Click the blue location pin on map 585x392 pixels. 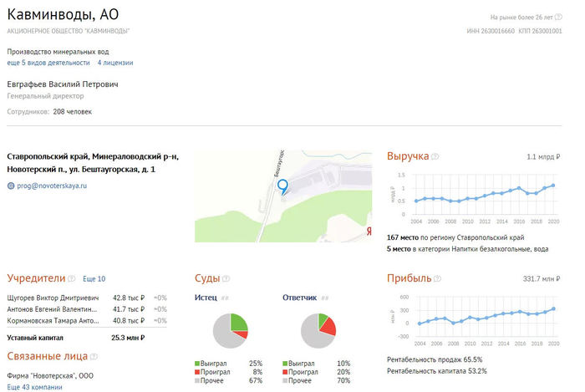tap(282, 187)
